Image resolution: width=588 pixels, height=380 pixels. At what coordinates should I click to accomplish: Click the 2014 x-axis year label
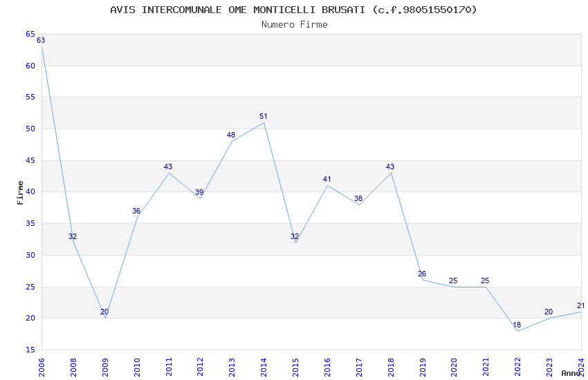pyautogui.click(x=264, y=367)
